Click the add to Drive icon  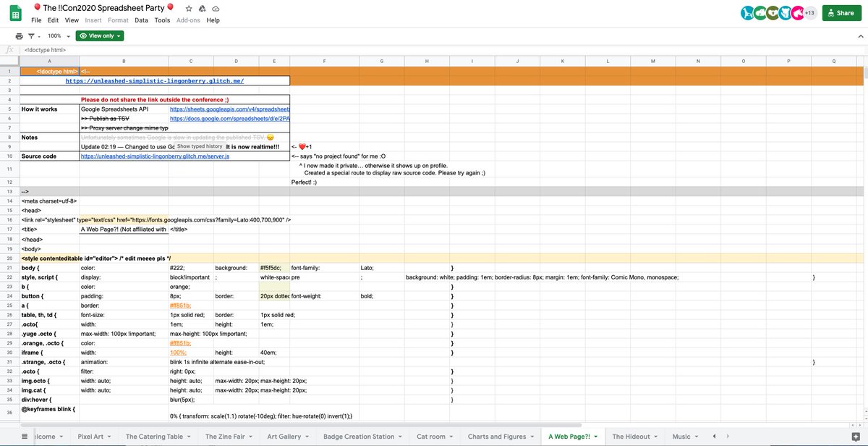pos(203,8)
